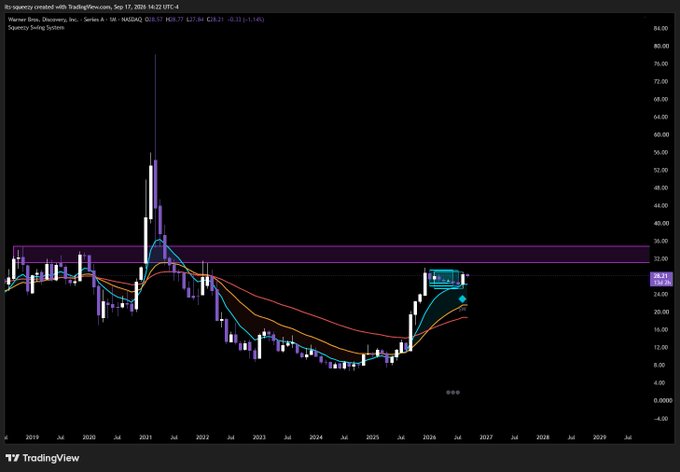Click the 72.00 price axis label
The image size is (680, 472).
[x=661, y=82]
